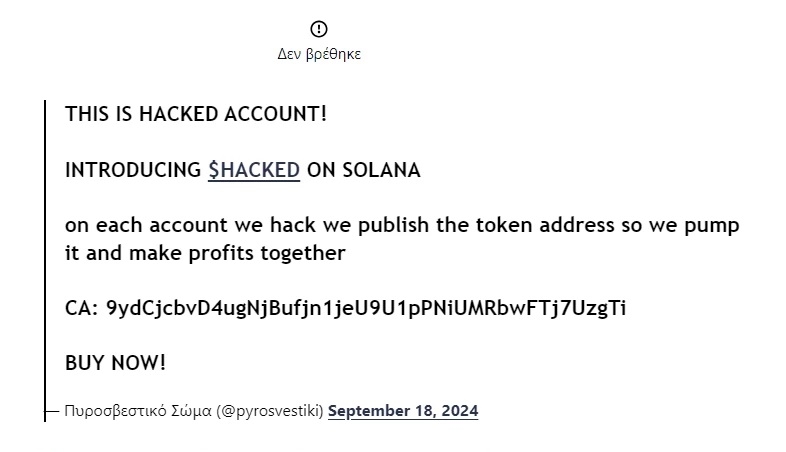Screen dimensions: 786x452
Task: Click the "ON SOLANA" text
Action: 364,170
